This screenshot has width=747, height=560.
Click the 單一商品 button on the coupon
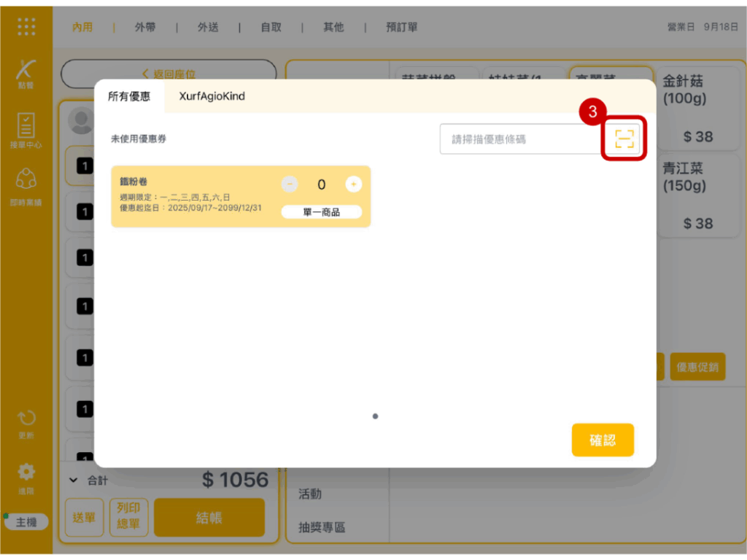tap(321, 212)
